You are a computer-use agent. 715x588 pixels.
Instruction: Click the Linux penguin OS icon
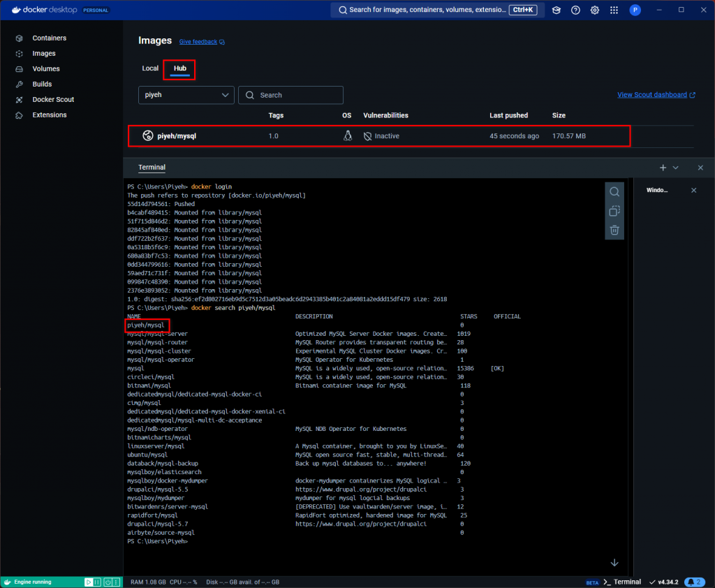pos(348,135)
